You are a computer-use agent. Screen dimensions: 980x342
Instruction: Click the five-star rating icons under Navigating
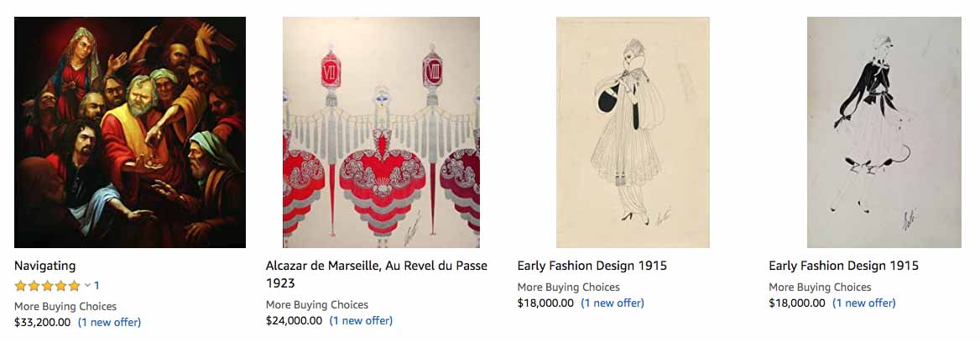tap(47, 286)
